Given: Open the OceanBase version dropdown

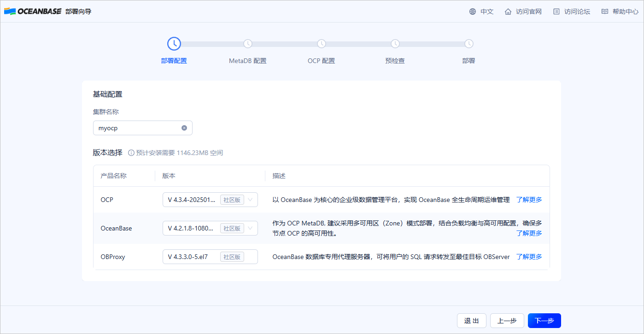Looking at the screenshot, I should coord(210,228).
